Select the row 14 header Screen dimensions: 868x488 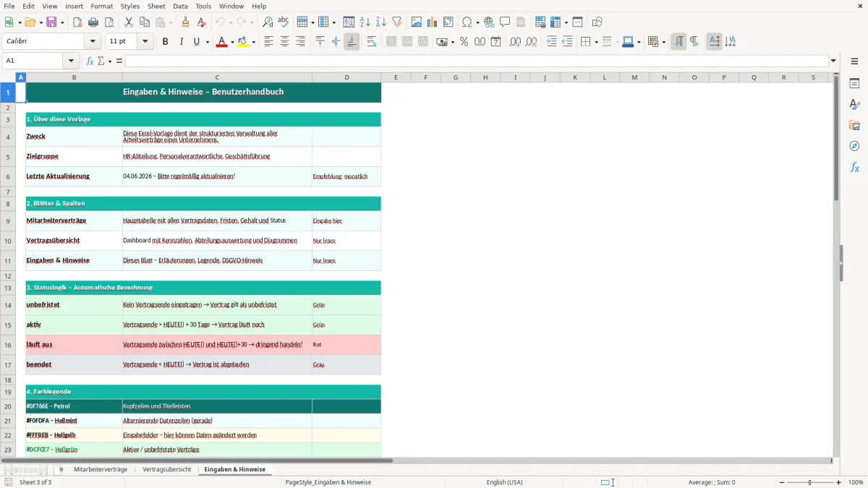pos(8,305)
